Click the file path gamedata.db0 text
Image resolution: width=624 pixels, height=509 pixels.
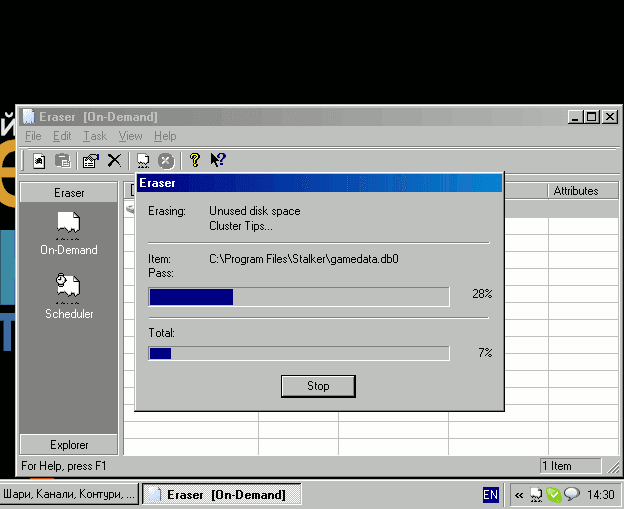(304, 259)
